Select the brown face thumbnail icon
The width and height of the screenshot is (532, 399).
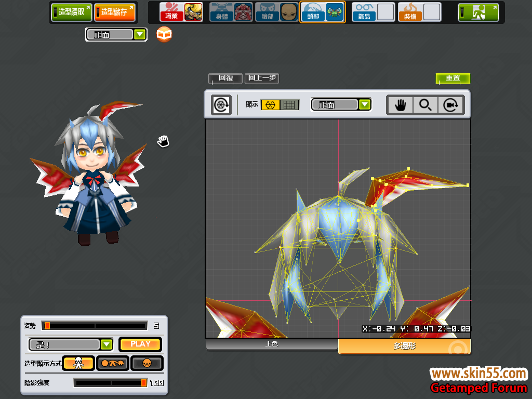[x=289, y=12]
